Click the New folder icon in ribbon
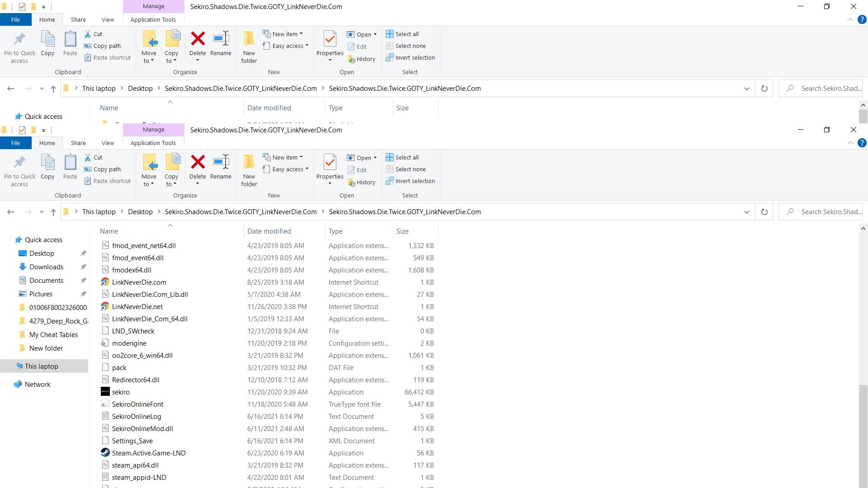The width and height of the screenshot is (868, 488). (x=249, y=169)
